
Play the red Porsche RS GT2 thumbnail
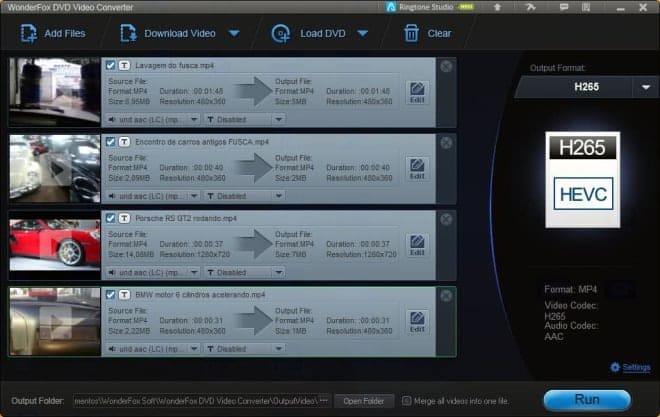tap(55, 245)
